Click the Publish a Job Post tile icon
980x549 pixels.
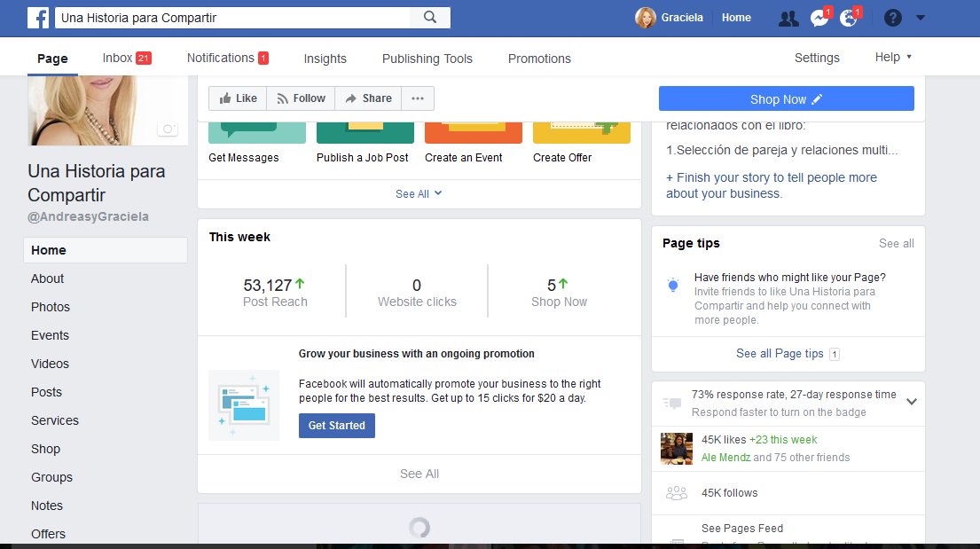point(365,132)
